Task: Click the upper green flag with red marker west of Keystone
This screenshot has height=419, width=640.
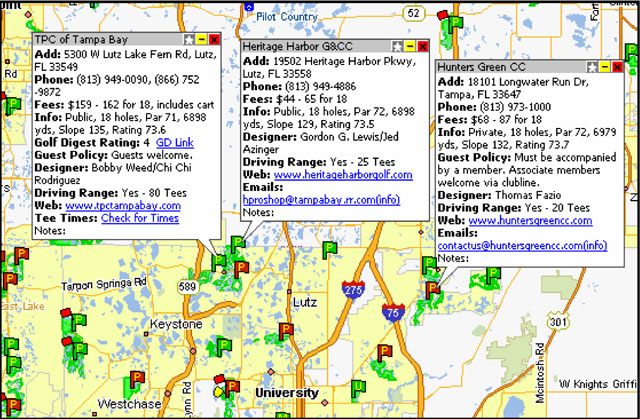Action: [78, 322]
